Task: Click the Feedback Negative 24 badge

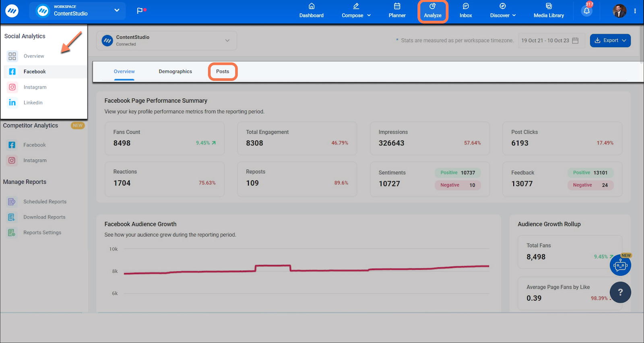Action: [x=590, y=185]
